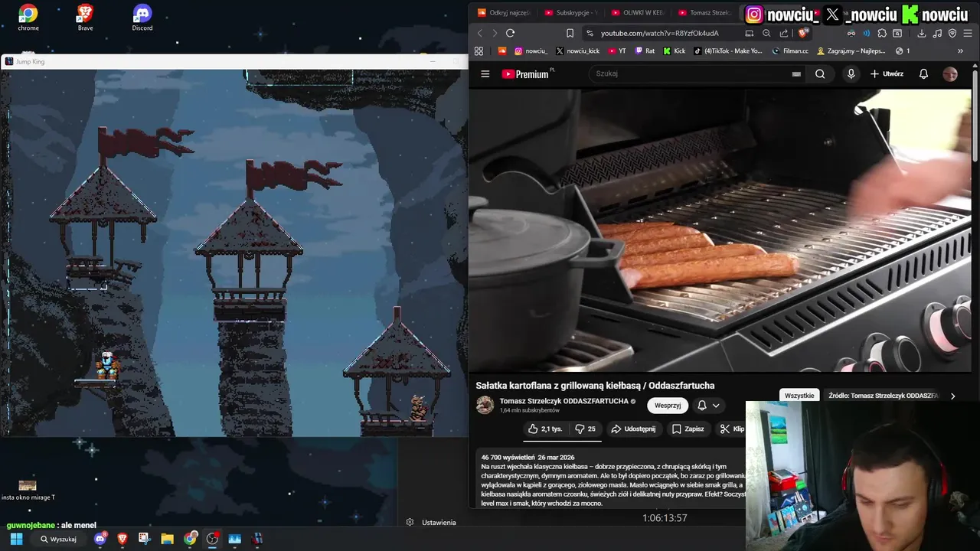The width and height of the screenshot is (980, 551).
Task: Click the Utwórz create button
Action: pos(887,73)
